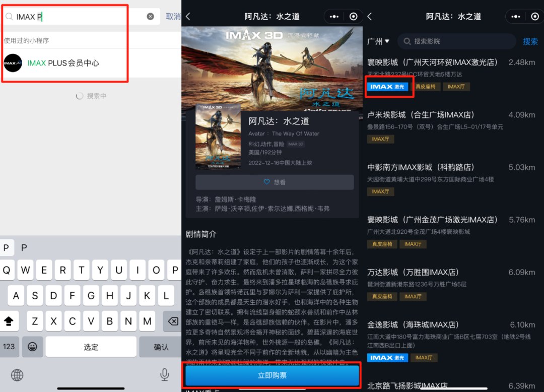Select 寰映影城 广州天河环贸IMAX激光店
The width and height of the screenshot is (544, 392).
432,62
